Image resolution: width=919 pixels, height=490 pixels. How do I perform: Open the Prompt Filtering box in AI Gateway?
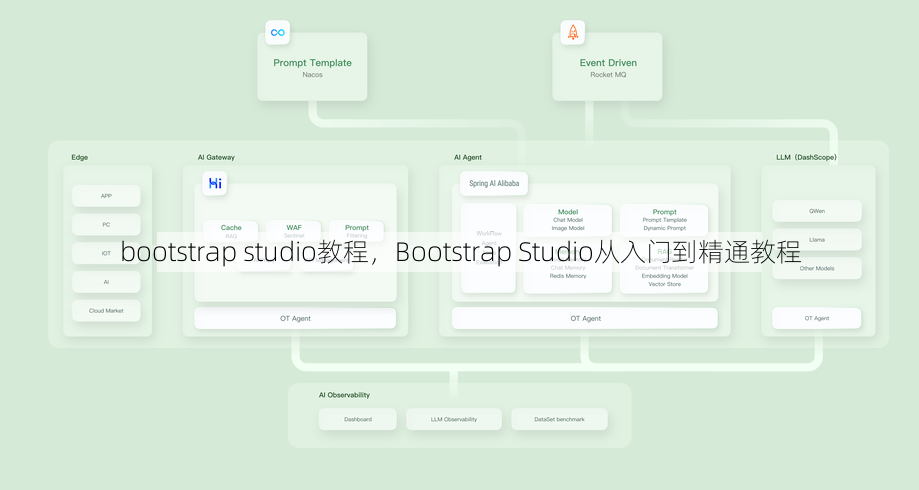356,231
